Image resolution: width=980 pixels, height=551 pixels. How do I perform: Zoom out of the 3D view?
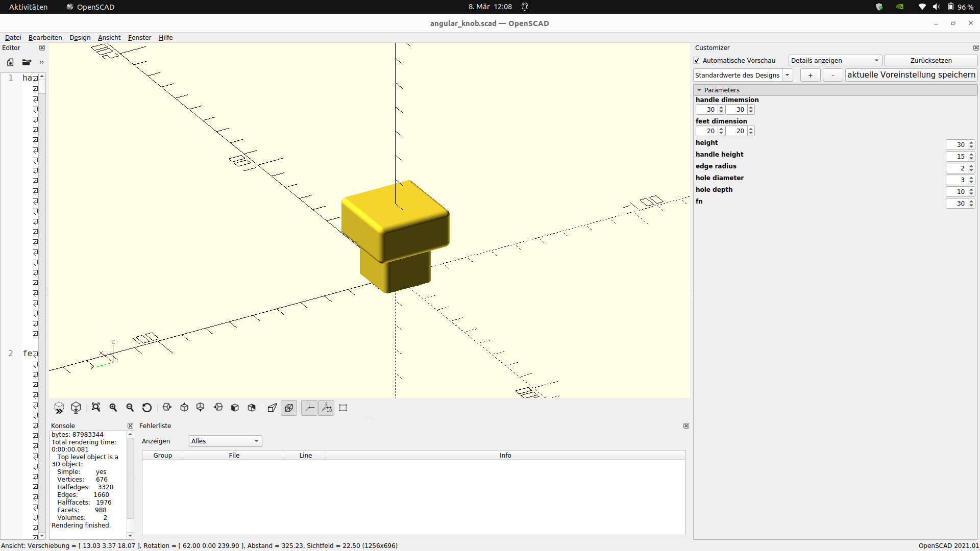(130, 408)
